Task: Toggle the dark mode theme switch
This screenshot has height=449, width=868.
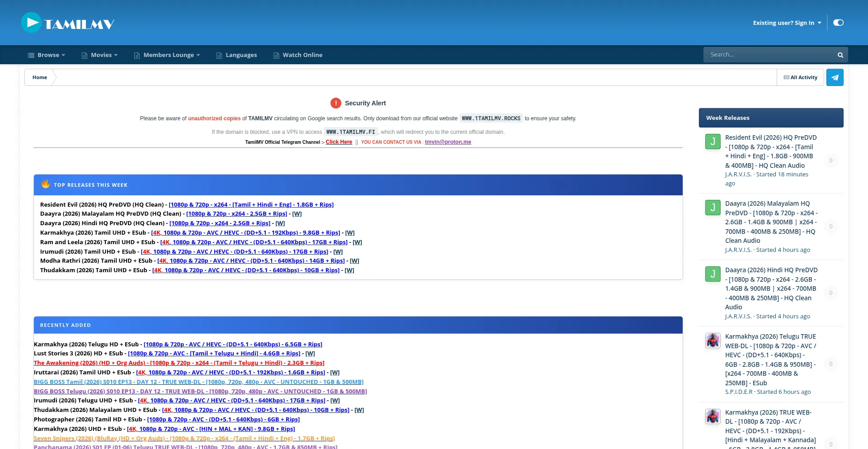Action: [x=838, y=23]
